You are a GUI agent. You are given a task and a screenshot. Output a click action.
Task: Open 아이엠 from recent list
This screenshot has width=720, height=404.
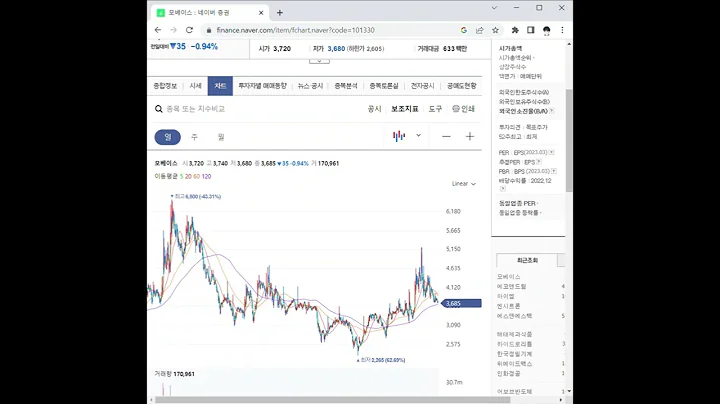[x=506, y=296]
